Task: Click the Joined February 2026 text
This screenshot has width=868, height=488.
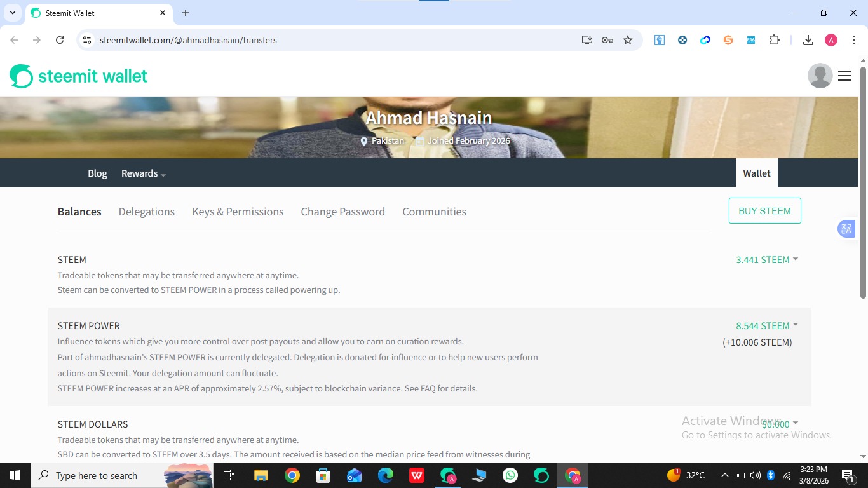Action: pos(469,140)
